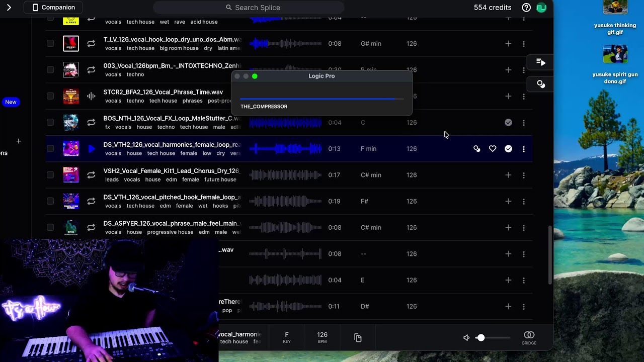
Task: Filter by 'hooks' tag on DS_VTH row
Action: tap(220, 206)
